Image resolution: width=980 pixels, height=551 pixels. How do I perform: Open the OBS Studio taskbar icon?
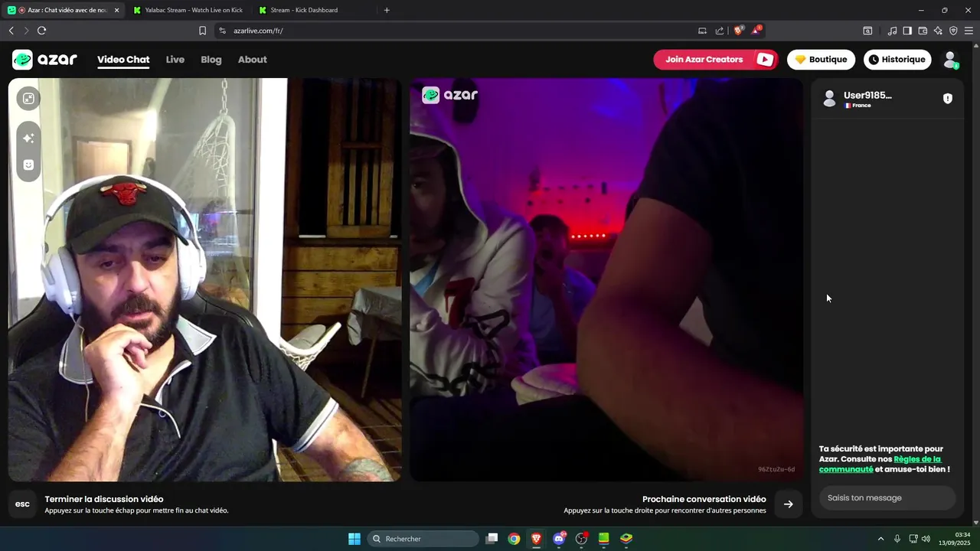click(581, 539)
